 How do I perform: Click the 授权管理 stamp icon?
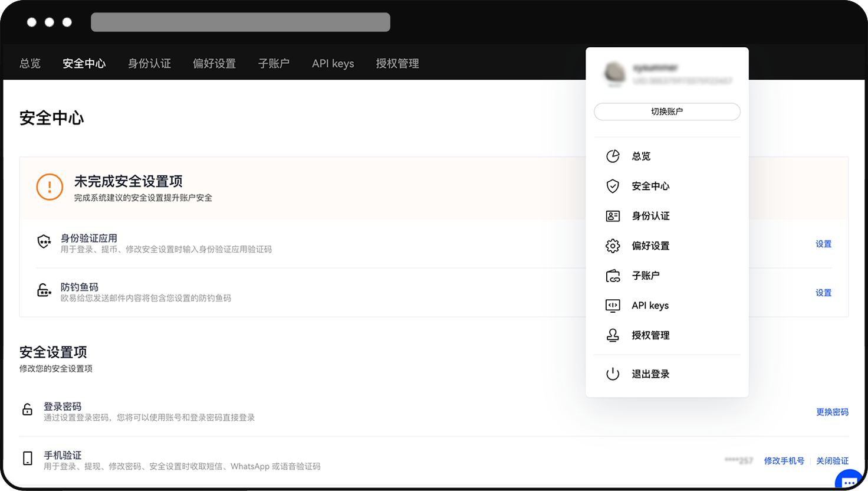coord(613,335)
